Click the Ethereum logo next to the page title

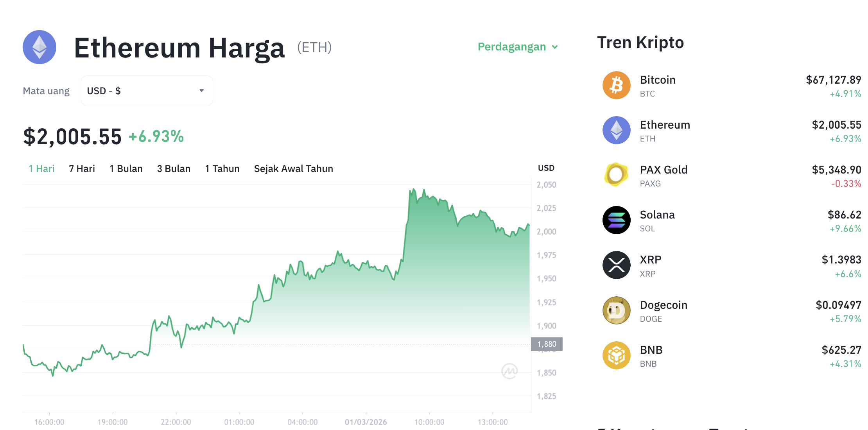coord(39,47)
